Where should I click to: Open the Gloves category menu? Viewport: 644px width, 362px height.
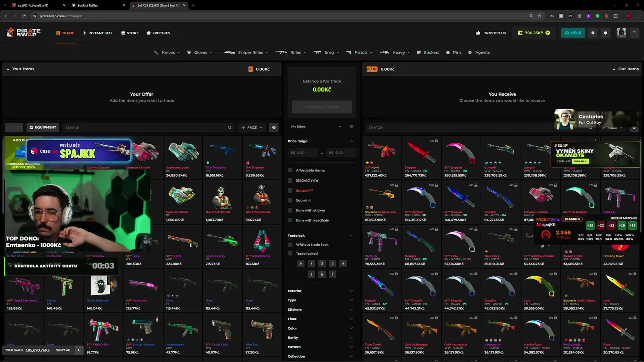click(x=199, y=52)
